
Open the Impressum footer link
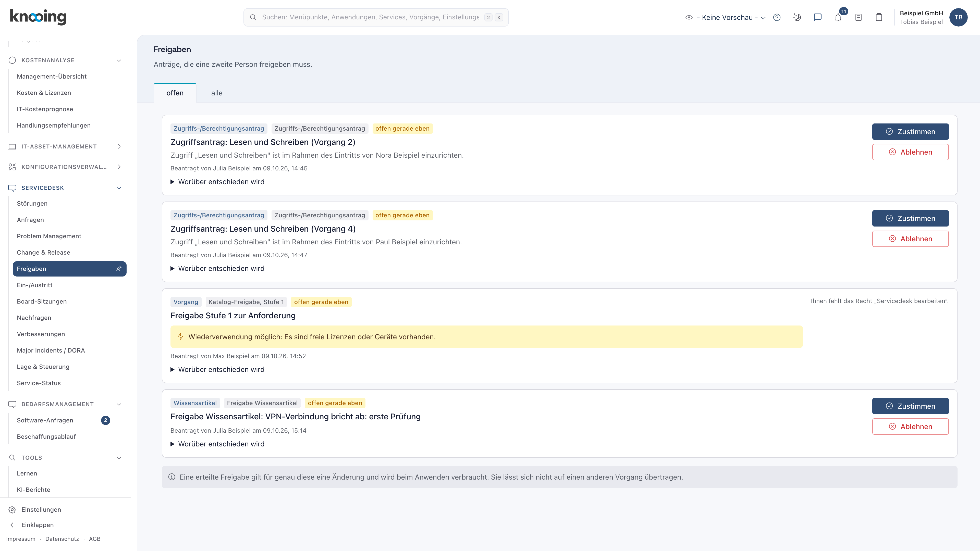tap(20, 539)
